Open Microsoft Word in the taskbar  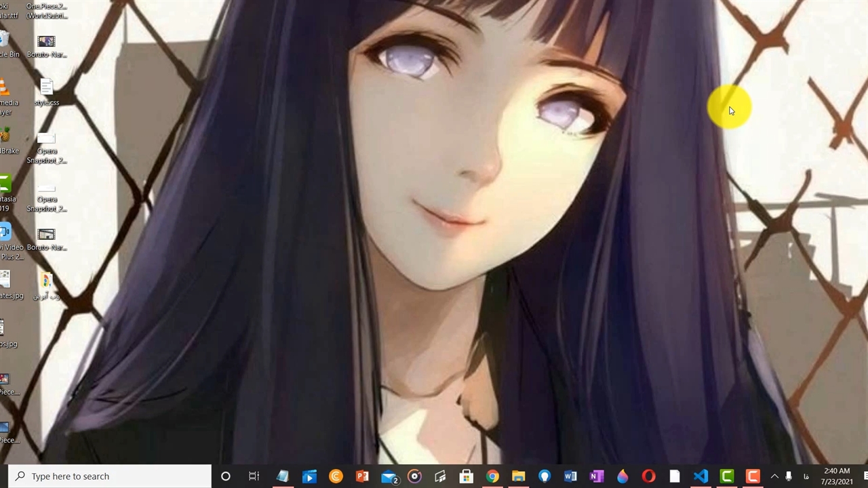570,476
